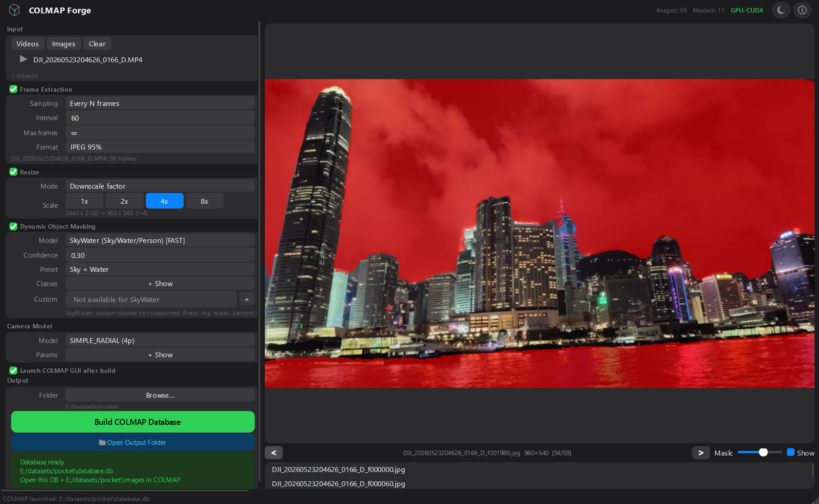Toggle Dynamic Object Masking checkbox

click(x=13, y=226)
